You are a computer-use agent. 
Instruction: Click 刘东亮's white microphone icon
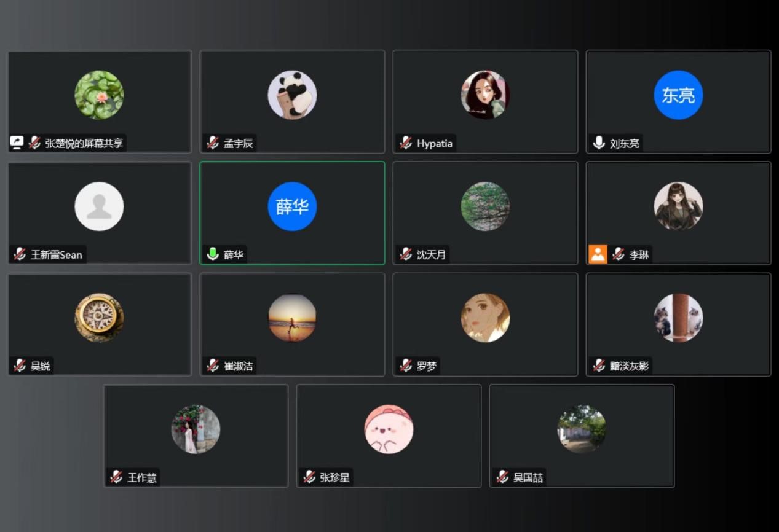click(x=599, y=143)
